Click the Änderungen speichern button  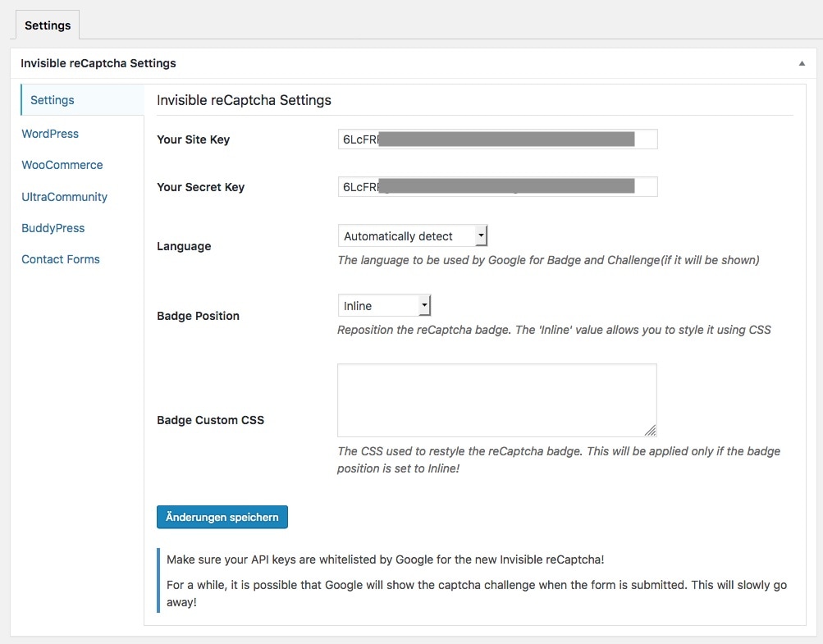pyautogui.click(x=222, y=517)
